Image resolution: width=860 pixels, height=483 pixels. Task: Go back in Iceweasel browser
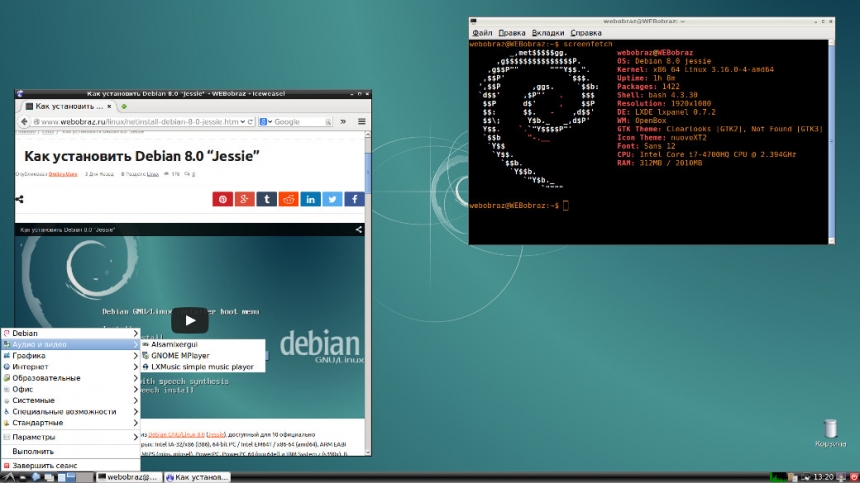[x=24, y=122]
